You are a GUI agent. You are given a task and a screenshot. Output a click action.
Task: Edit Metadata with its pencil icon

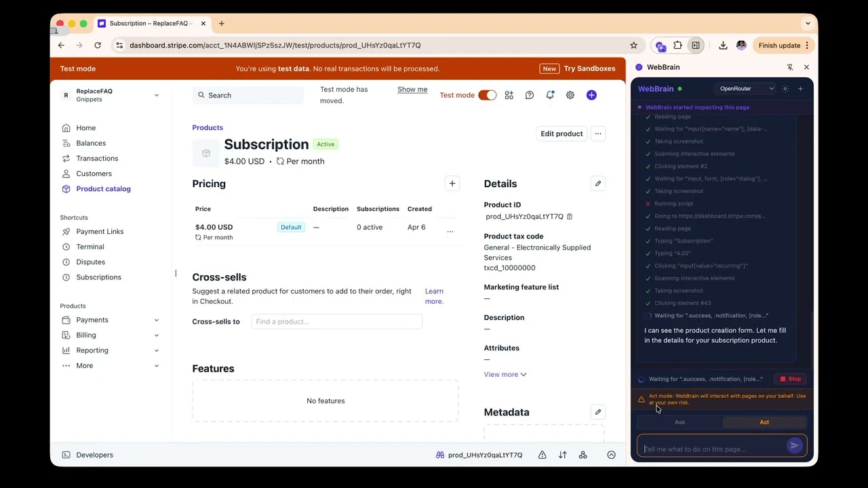click(598, 412)
